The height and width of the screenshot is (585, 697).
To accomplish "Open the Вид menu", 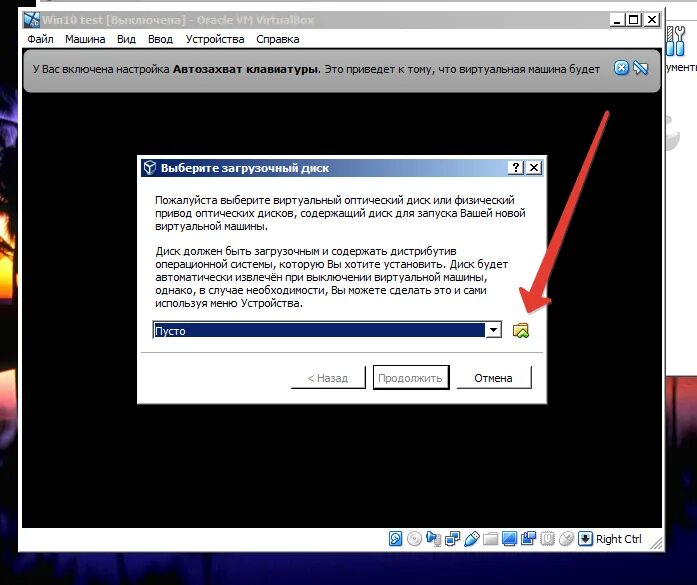I will coord(126,39).
